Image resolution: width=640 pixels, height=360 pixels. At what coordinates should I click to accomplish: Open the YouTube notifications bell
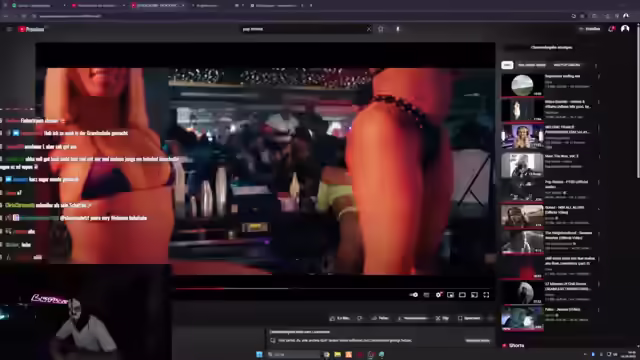click(x=611, y=29)
